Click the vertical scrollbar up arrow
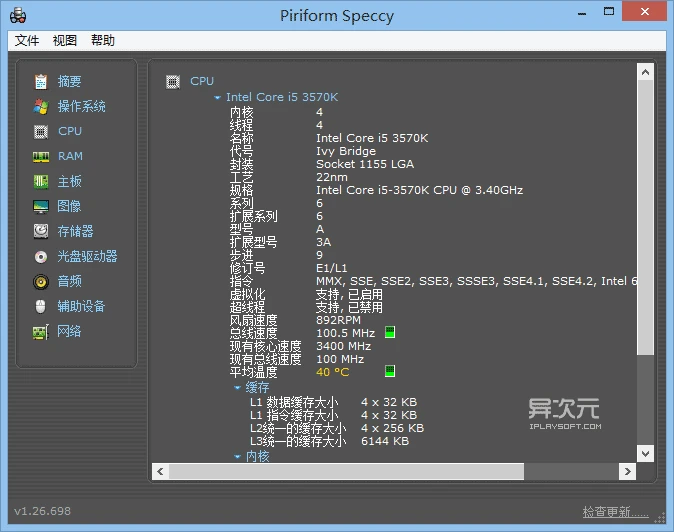Screen dimensions: 674x532 (645, 72)
